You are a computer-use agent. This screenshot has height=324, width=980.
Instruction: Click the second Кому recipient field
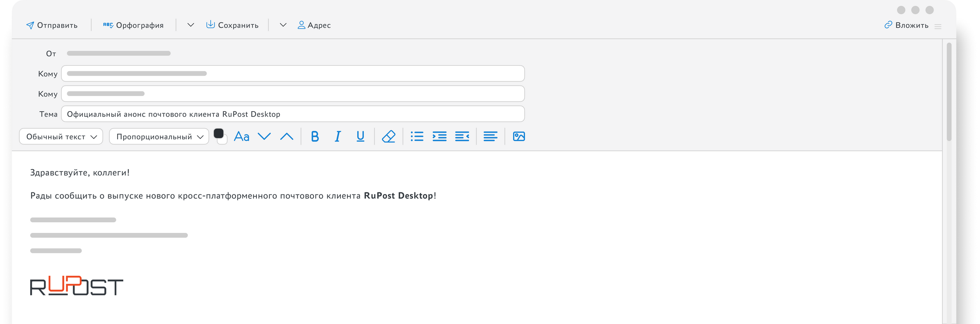coord(293,94)
